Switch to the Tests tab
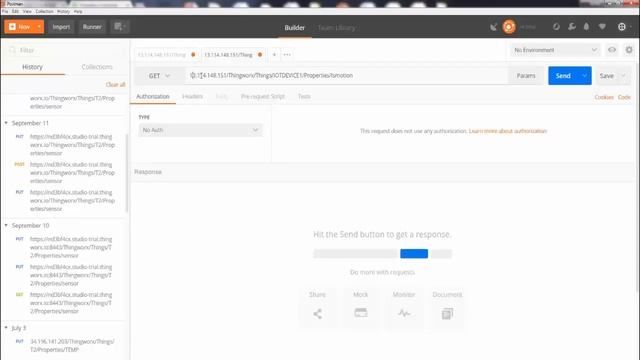Viewport: 640px width, 360px height. 304,97
